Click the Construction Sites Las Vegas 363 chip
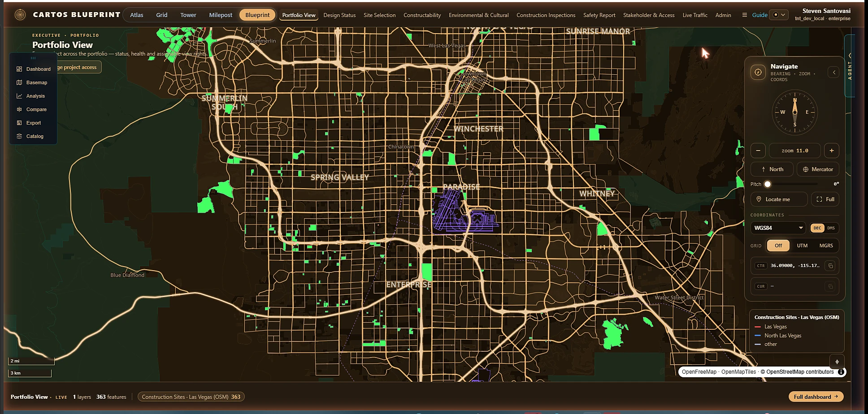This screenshot has width=868, height=414. pyautogui.click(x=191, y=397)
